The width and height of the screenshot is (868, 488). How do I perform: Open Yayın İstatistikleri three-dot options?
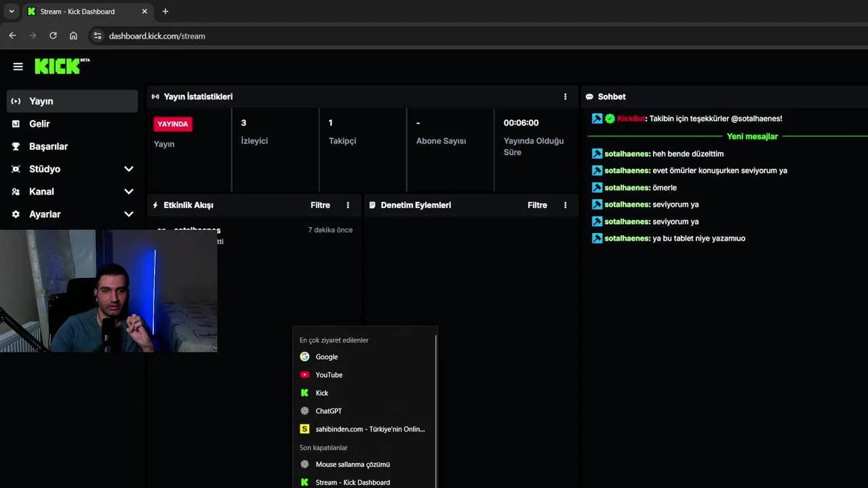click(565, 97)
